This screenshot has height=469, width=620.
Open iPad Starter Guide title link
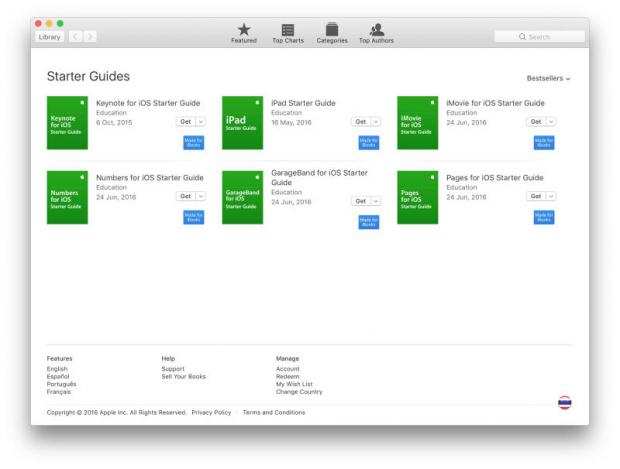[303, 103]
